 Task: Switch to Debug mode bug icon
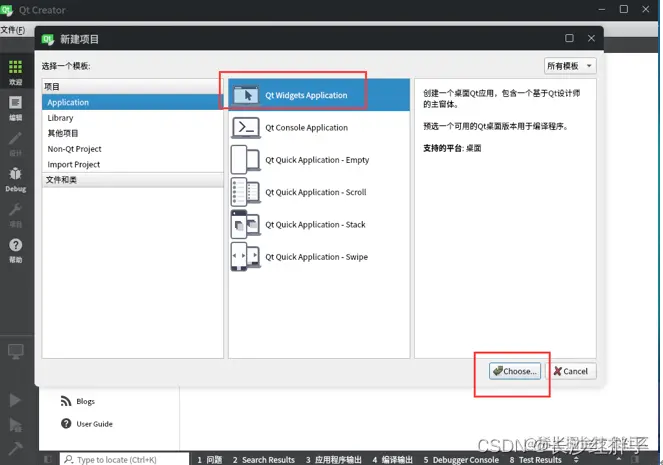[x=16, y=174]
